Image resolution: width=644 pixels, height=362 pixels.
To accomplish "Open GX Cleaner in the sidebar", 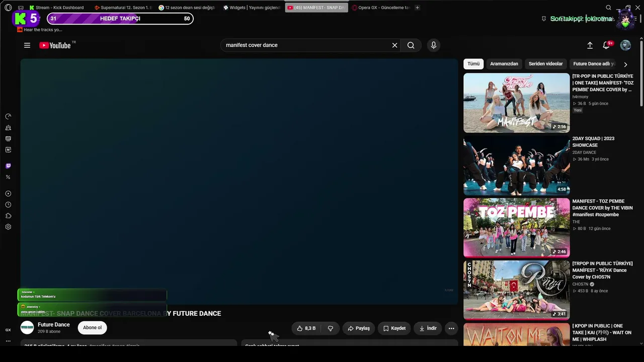I will click(x=8, y=128).
